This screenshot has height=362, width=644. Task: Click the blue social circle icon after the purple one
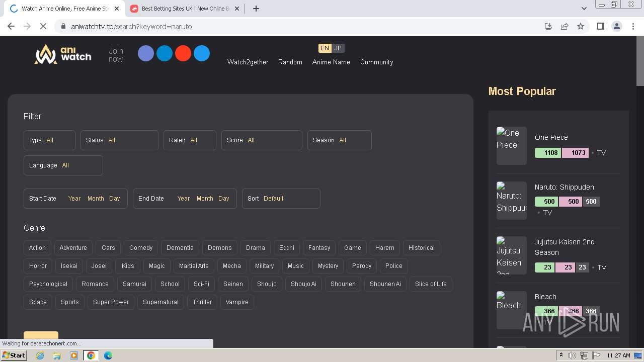[165, 53]
